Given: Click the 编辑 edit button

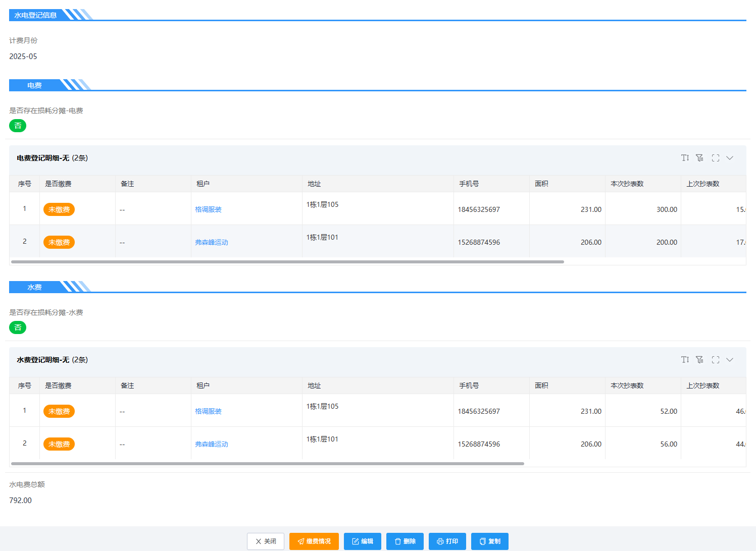Looking at the screenshot, I should [x=362, y=541].
